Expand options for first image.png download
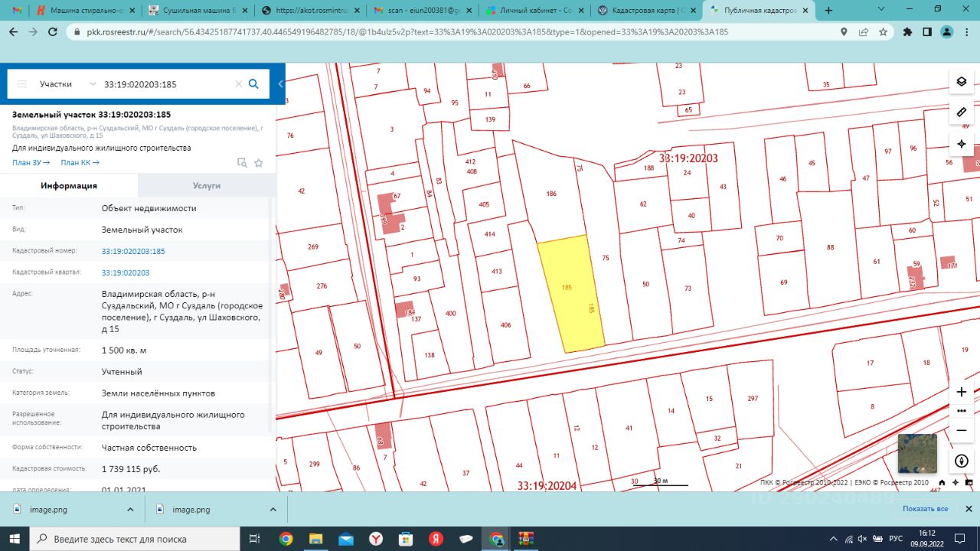Screen dimensions: 980x551 pos(130,510)
